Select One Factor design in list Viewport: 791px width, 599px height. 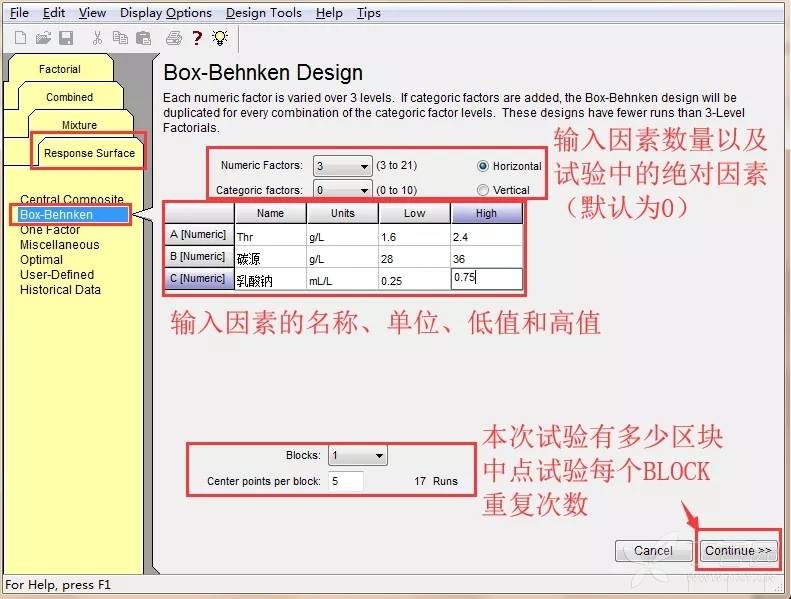click(50, 230)
